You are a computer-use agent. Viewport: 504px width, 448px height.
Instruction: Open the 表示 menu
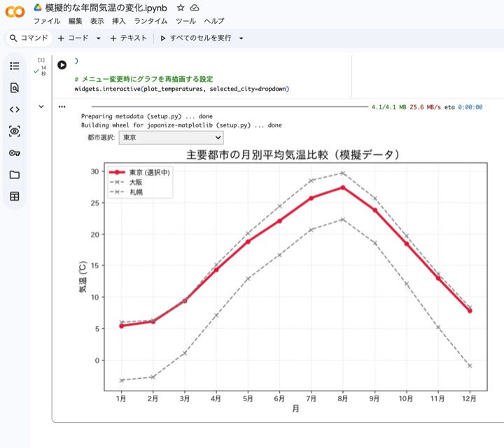(x=97, y=21)
